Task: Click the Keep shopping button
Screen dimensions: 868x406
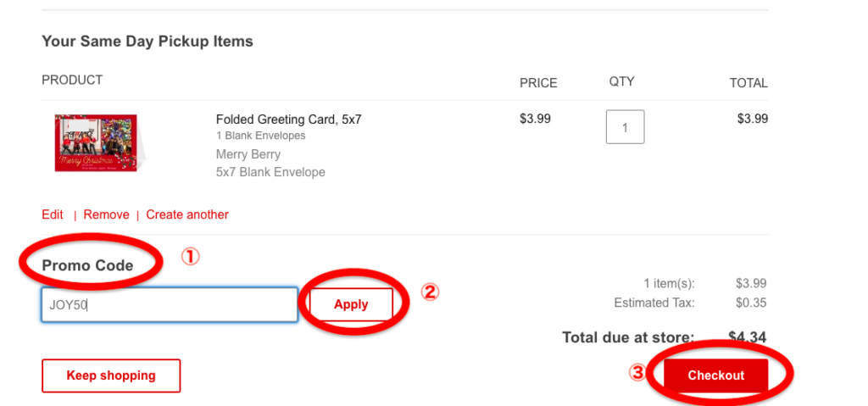Action: (x=111, y=375)
